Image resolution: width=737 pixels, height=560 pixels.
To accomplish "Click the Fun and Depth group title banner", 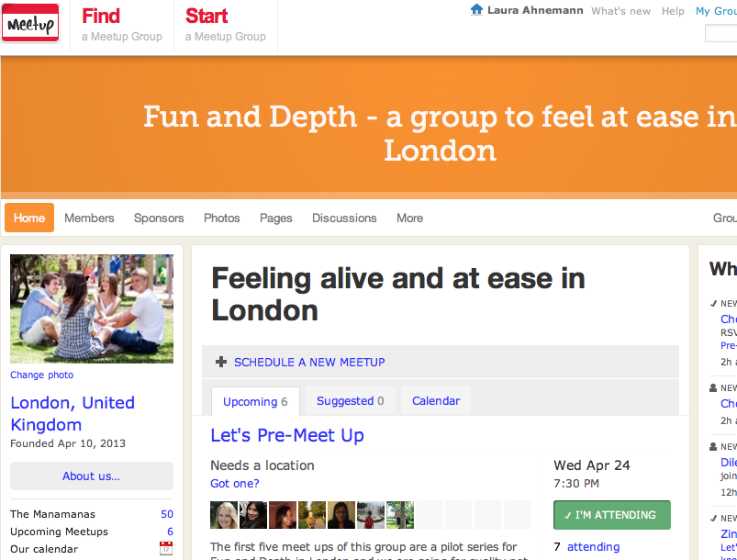I will (x=440, y=133).
